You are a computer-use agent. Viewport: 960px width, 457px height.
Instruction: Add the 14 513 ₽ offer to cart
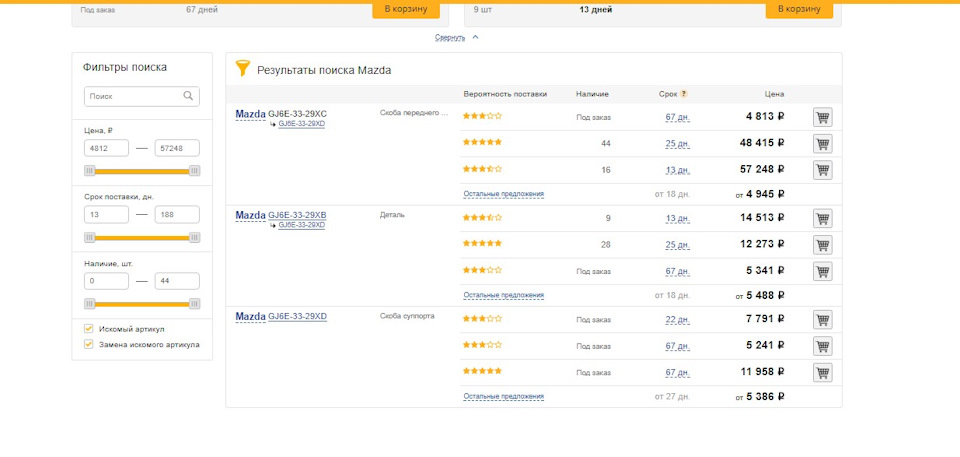[x=823, y=218]
